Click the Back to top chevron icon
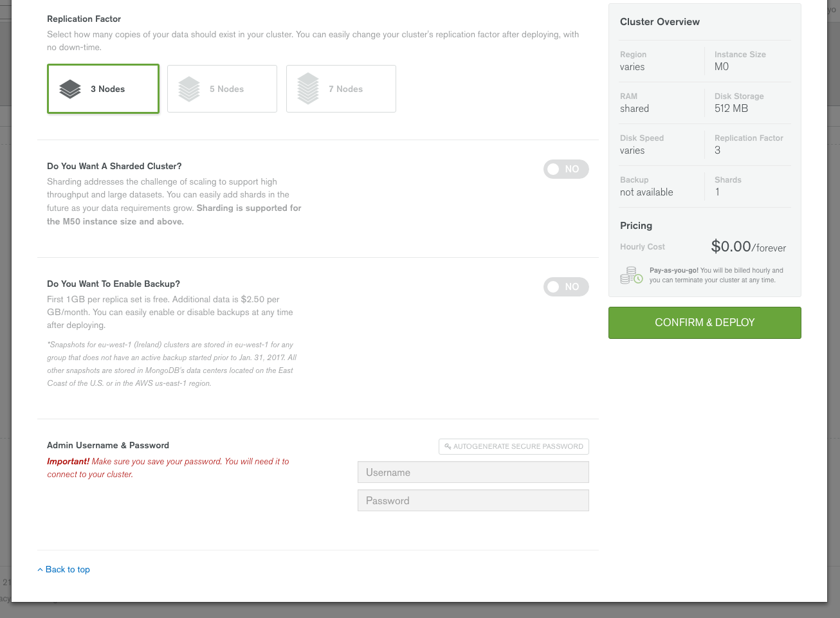Image resolution: width=840 pixels, height=618 pixels. 40,570
